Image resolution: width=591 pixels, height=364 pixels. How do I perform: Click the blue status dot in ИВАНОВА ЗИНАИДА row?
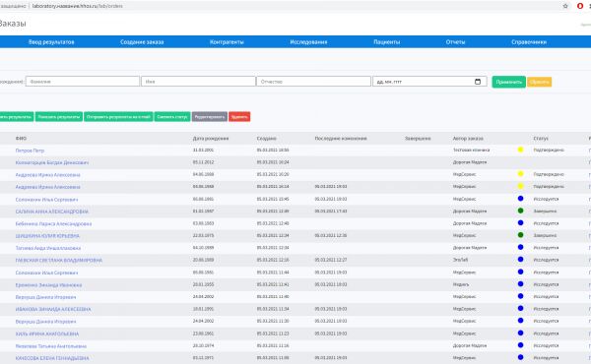tap(520, 308)
